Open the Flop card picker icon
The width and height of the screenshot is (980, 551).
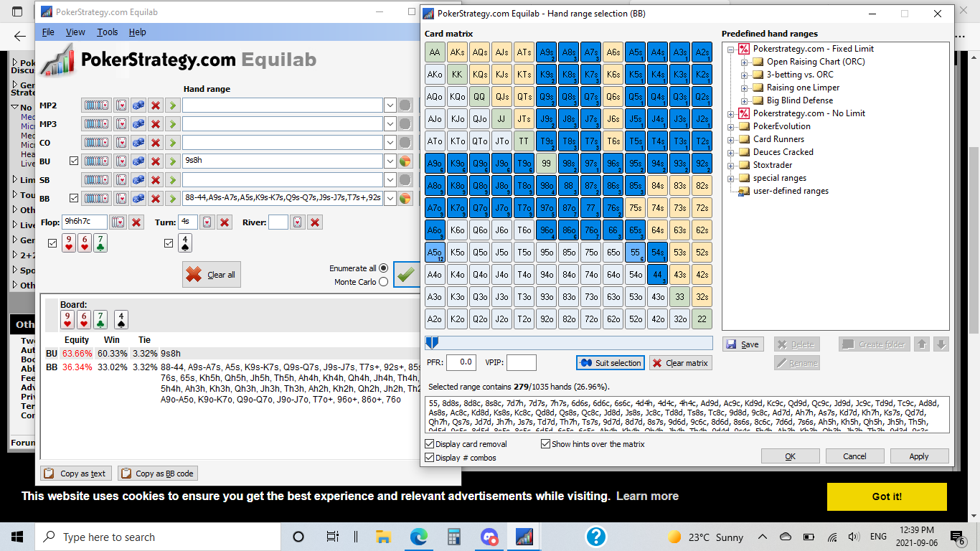(118, 222)
